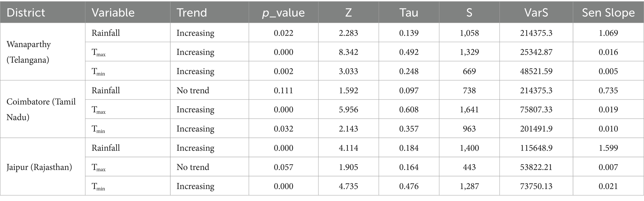Select the VarS value 25342.87 cell
Viewport: 644px width, 201px height.
coord(536,52)
